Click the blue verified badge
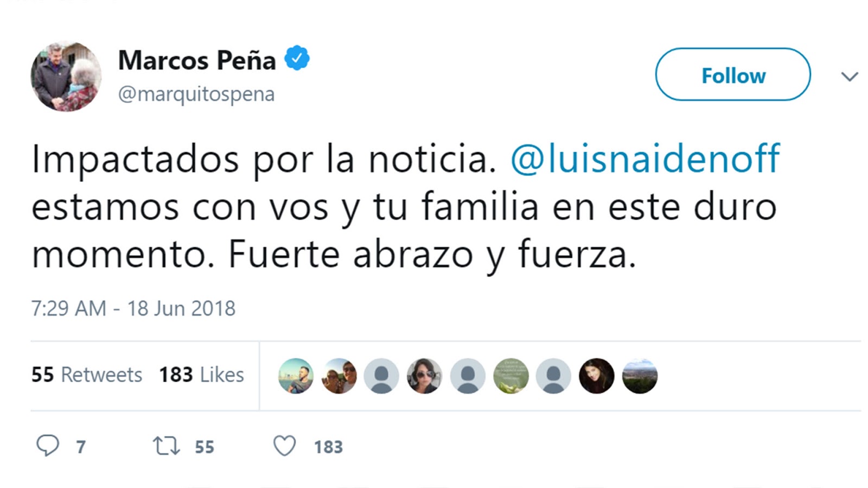 (297, 59)
